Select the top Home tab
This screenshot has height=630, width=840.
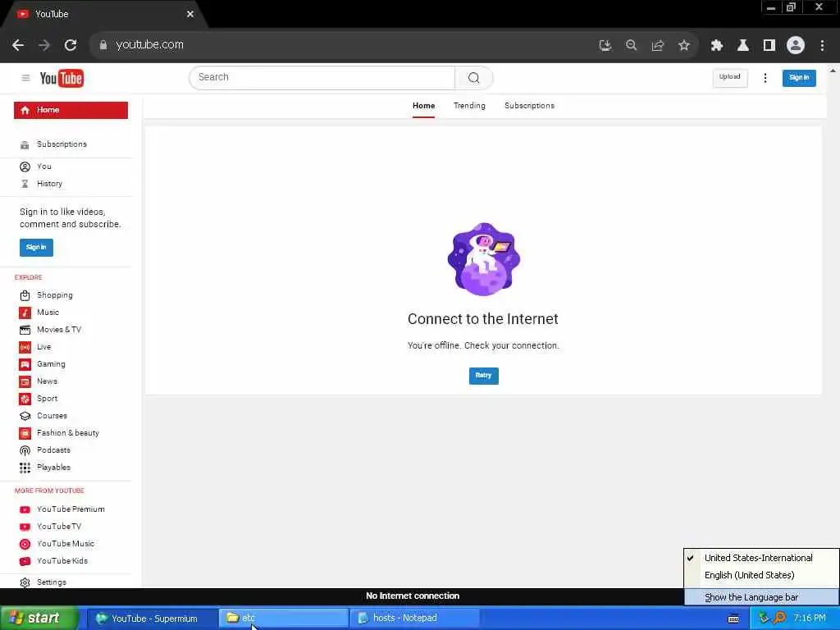(x=423, y=106)
